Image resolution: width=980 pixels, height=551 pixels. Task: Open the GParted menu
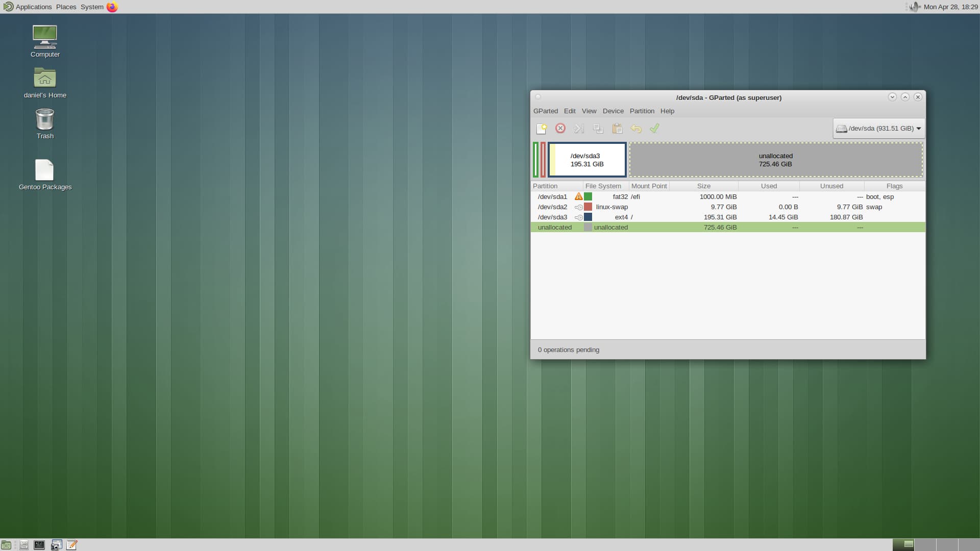(x=545, y=111)
